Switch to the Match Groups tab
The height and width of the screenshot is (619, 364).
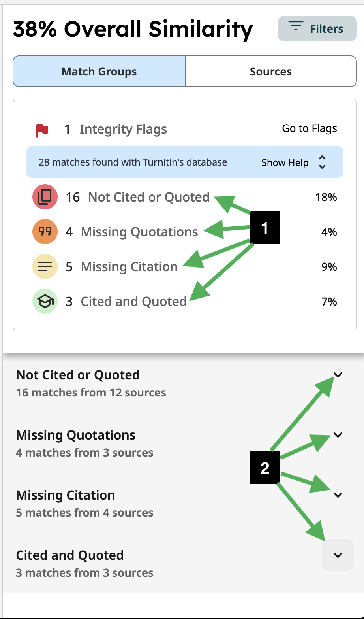(99, 72)
